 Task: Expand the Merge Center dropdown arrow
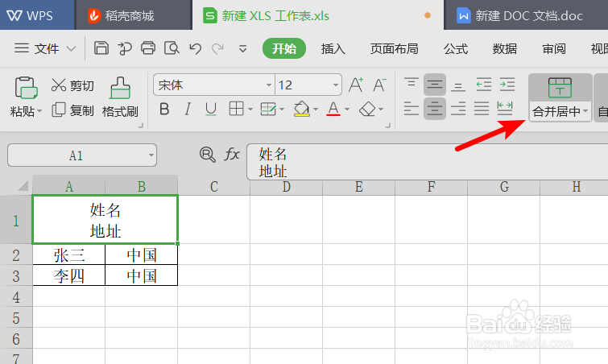click(585, 111)
